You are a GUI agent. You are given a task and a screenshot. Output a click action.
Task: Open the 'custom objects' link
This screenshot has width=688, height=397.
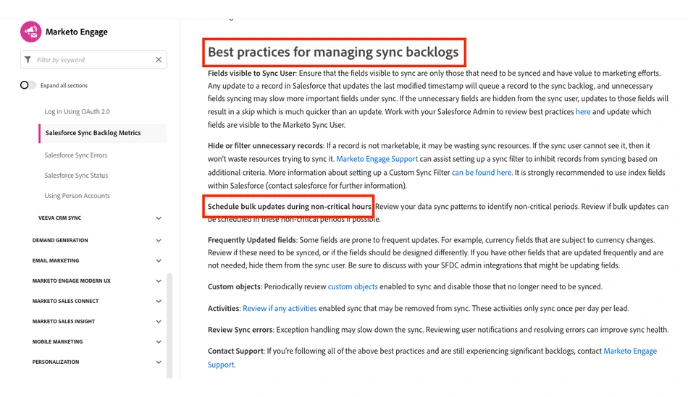[353, 287]
